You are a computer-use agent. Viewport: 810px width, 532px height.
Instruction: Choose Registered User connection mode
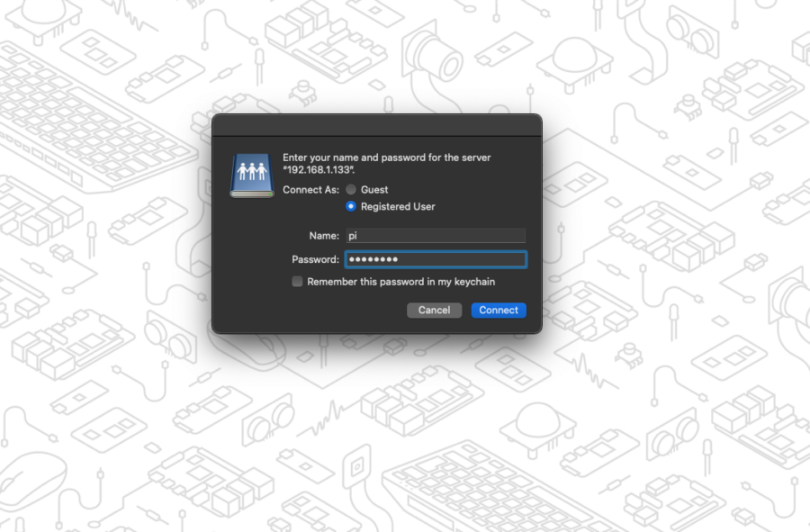click(x=350, y=206)
